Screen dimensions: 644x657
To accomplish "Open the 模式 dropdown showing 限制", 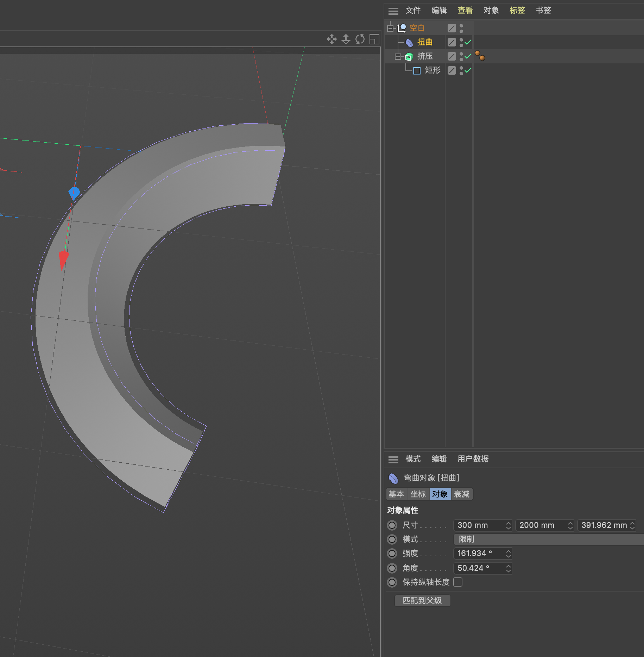I will click(549, 539).
